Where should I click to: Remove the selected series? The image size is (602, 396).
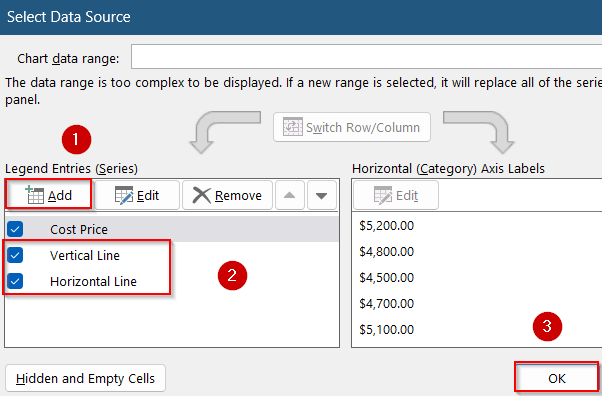tap(227, 195)
